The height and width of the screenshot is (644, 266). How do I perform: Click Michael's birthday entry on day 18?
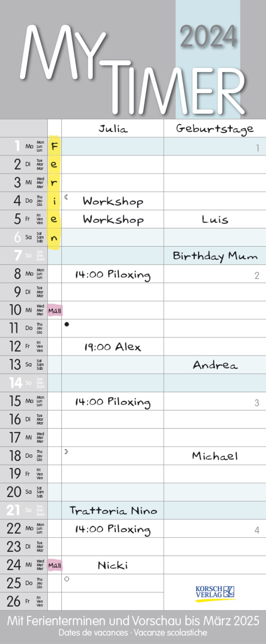tap(215, 456)
